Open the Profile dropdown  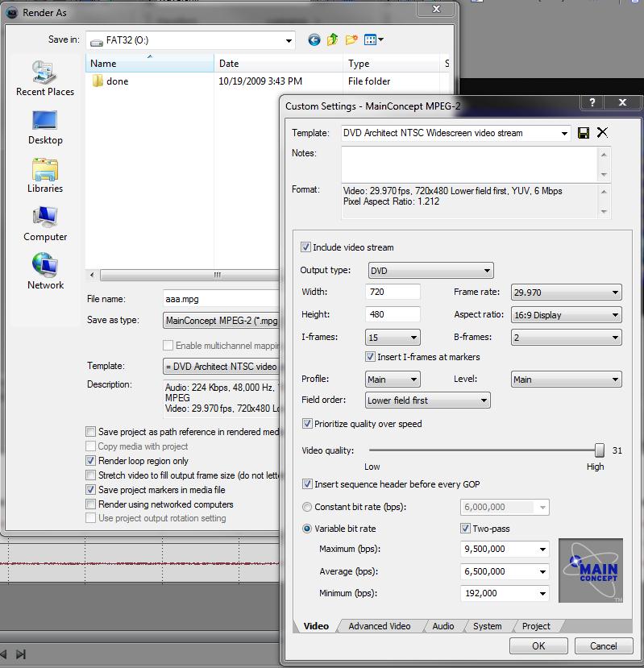coord(393,380)
